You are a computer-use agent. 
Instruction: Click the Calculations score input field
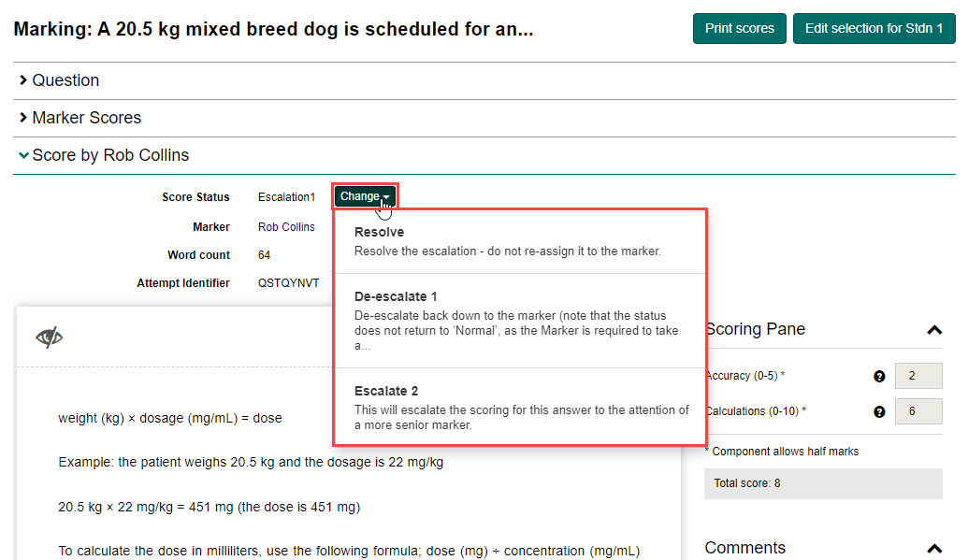917,411
